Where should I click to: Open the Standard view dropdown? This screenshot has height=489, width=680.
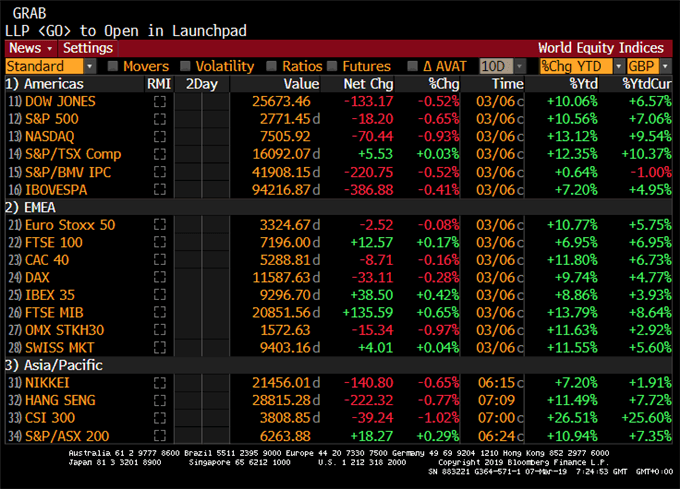(50, 66)
